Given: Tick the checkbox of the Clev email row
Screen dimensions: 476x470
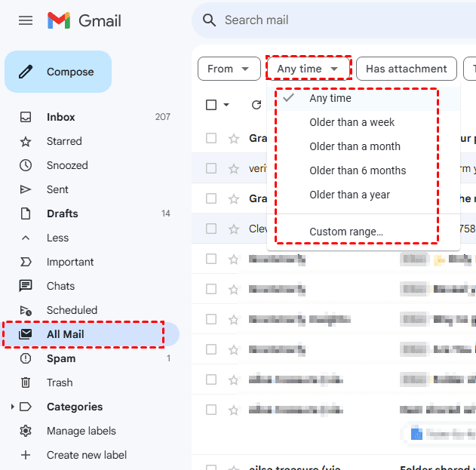Looking at the screenshot, I should 211,229.
